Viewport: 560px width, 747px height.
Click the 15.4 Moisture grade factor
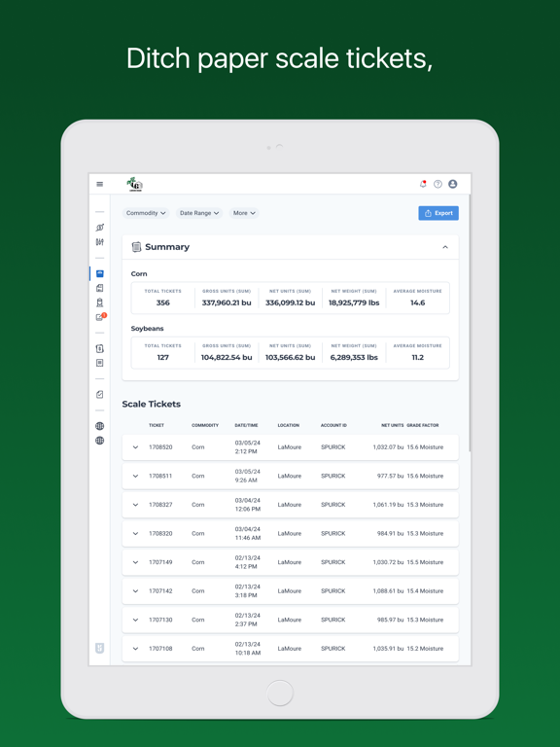pyautogui.click(x=425, y=591)
